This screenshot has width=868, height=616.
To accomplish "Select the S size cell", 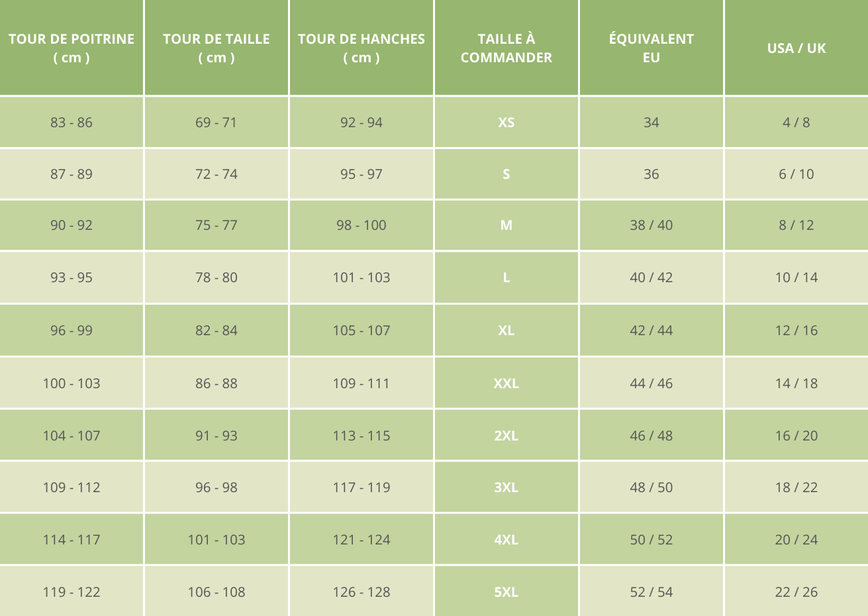I will click(x=506, y=174).
